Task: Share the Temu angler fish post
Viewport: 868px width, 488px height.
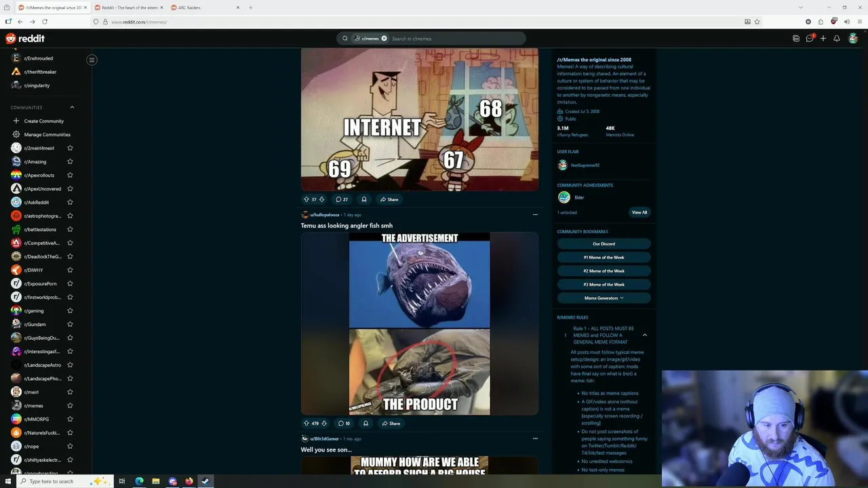Action: (x=391, y=424)
